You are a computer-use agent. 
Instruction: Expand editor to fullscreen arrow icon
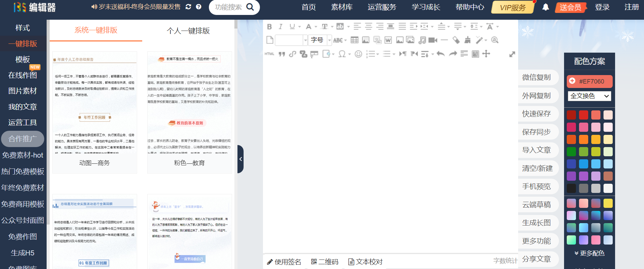pos(512,54)
